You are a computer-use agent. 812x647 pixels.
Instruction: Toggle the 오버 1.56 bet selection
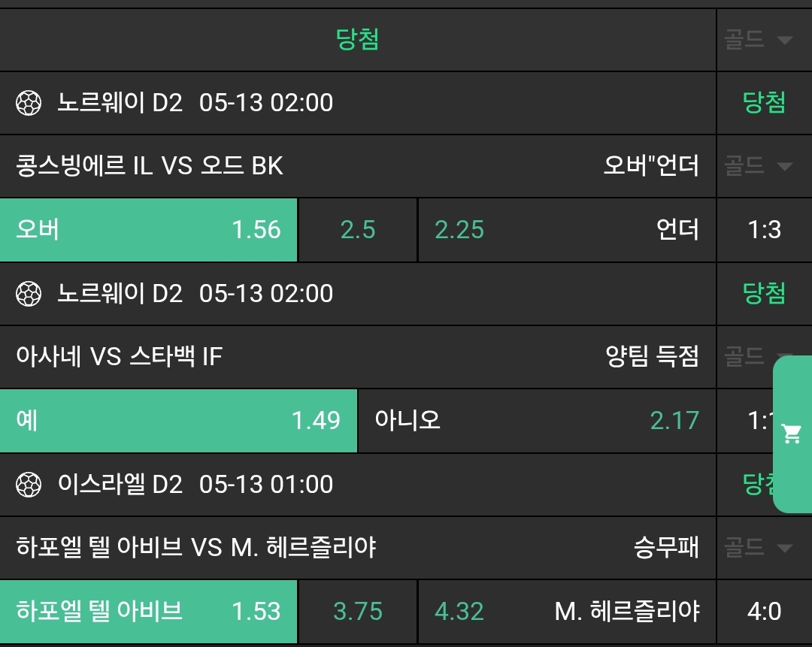point(149,230)
